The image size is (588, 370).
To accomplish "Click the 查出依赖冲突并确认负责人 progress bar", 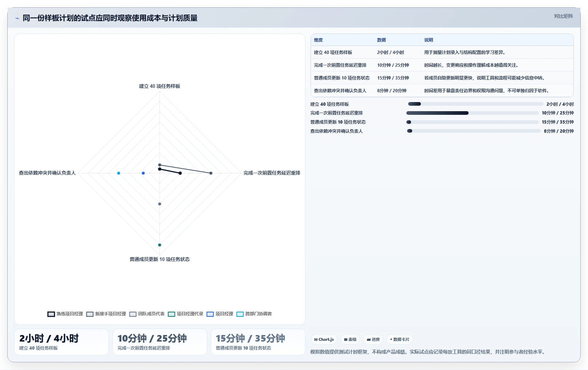I will click(x=474, y=131).
